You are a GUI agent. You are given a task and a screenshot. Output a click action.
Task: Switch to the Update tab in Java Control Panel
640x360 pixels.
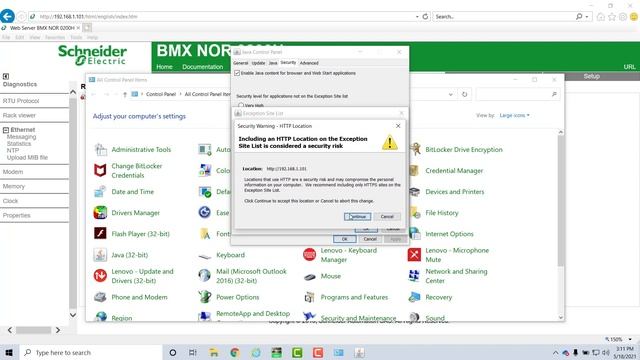click(x=258, y=63)
